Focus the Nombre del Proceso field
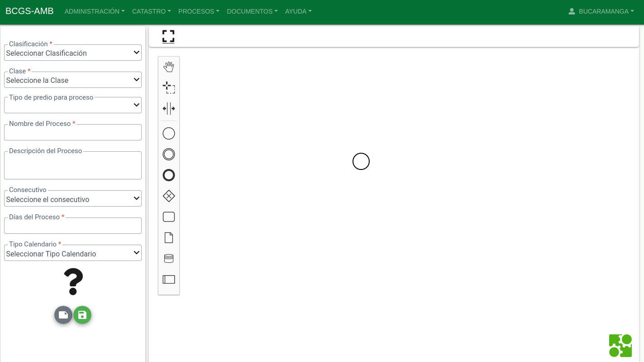The image size is (644, 362). tap(73, 132)
